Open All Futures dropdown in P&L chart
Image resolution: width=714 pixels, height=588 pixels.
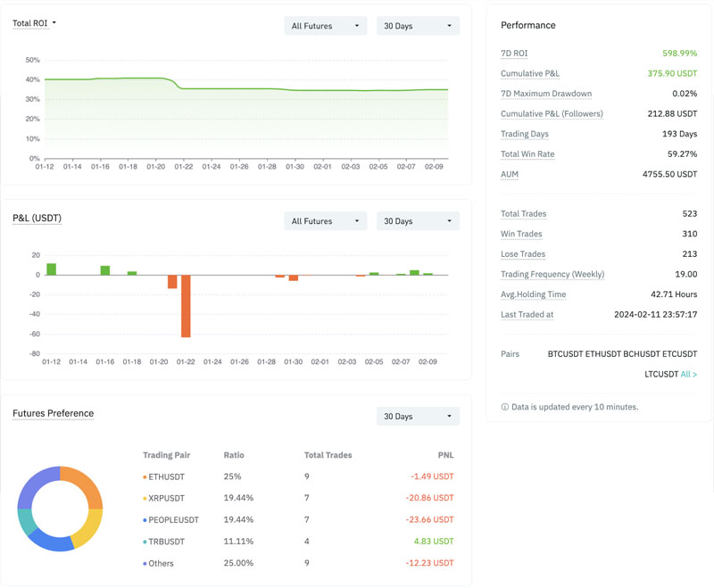[325, 221]
